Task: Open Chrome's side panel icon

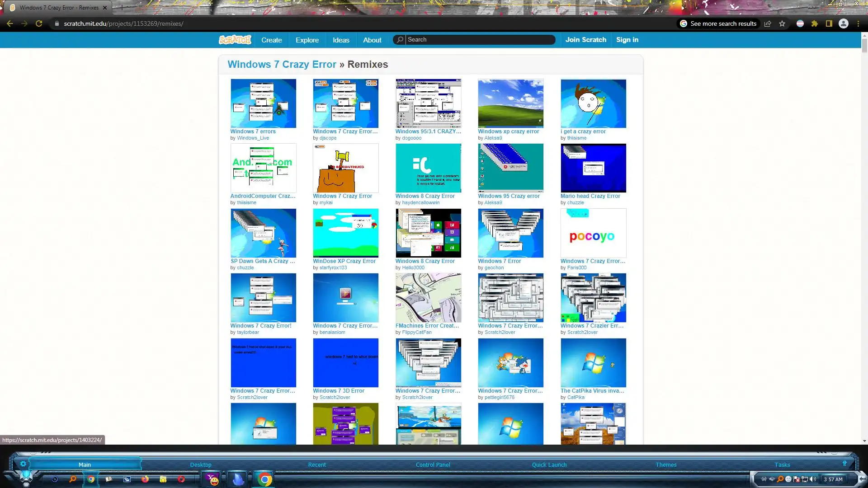Action: [829, 23]
